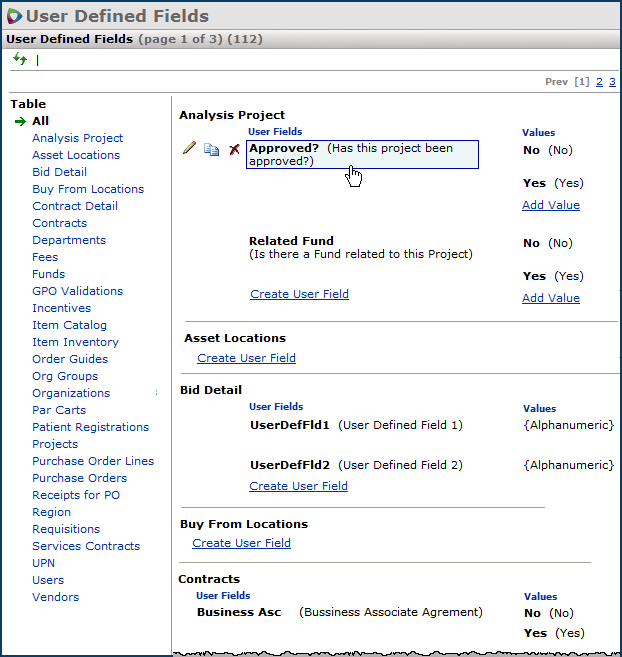
Task: Create User Field under Buy From Locations
Action: [x=241, y=543]
